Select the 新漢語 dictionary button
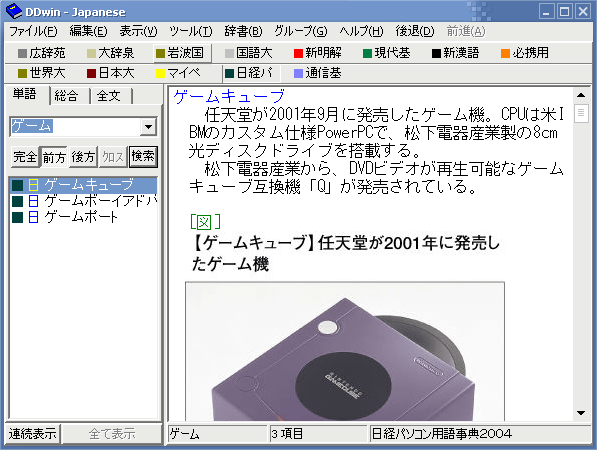Screen dimensions: 597x450 click(x=456, y=53)
